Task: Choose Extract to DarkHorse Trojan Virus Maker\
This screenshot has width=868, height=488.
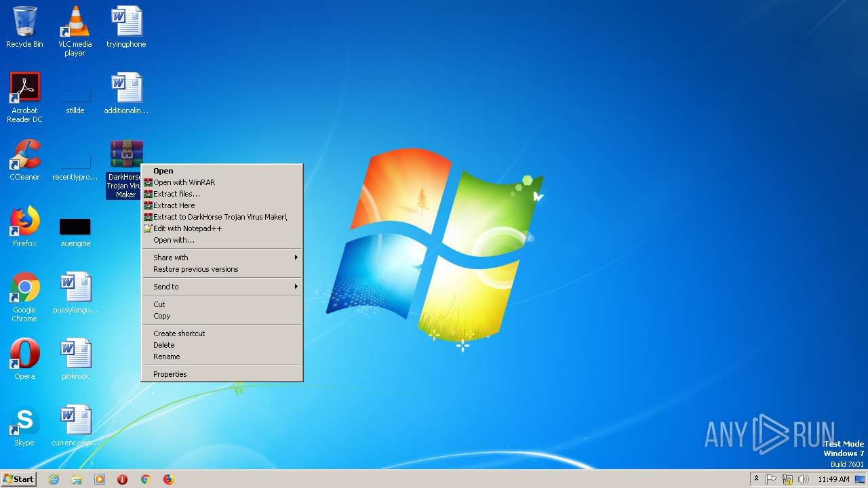Action: 222,217
